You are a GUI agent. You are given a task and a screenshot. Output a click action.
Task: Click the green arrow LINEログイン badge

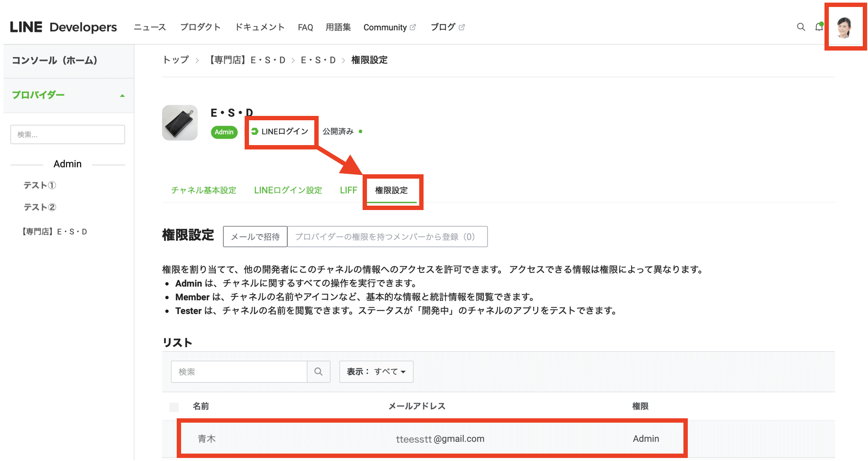(281, 132)
